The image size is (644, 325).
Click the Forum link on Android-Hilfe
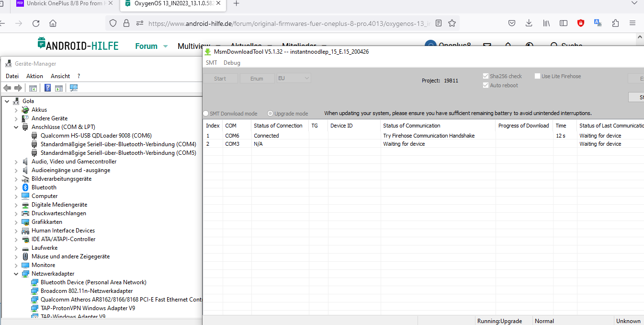tap(146, 46)
